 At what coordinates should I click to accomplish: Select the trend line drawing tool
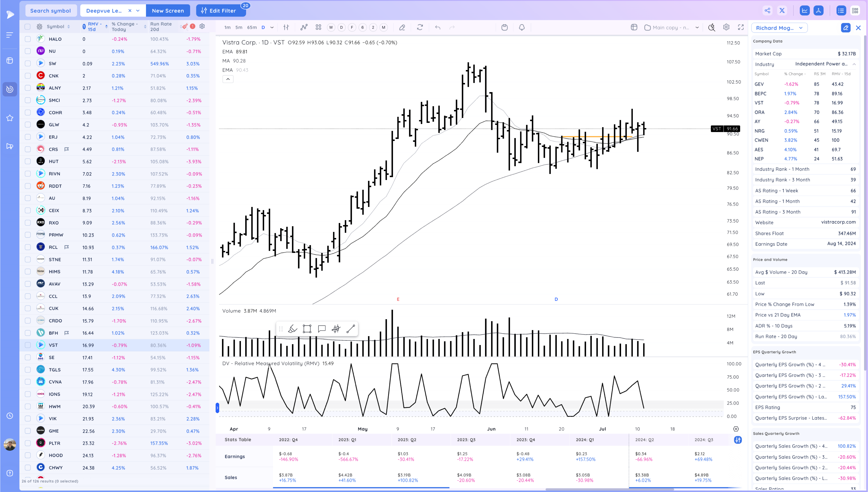[350, 329]
